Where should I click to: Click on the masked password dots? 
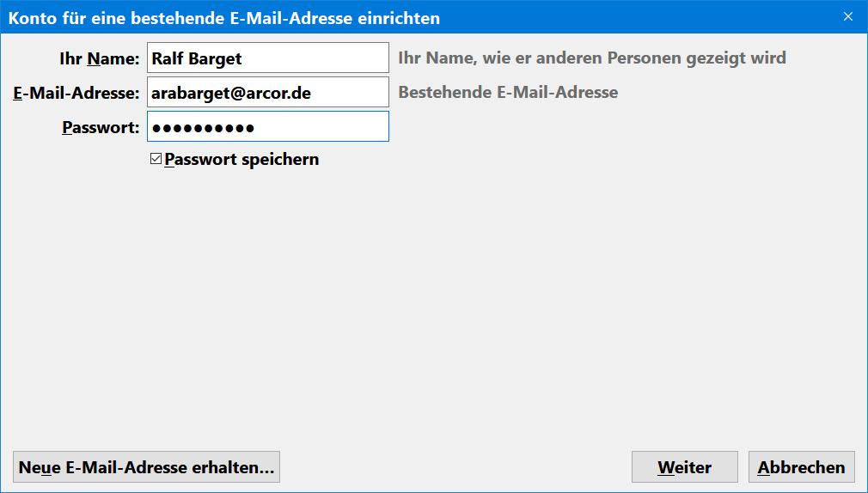[x=203, y=128]
